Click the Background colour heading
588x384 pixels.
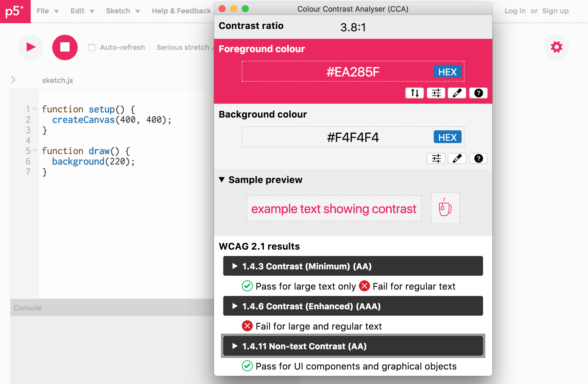263,114
